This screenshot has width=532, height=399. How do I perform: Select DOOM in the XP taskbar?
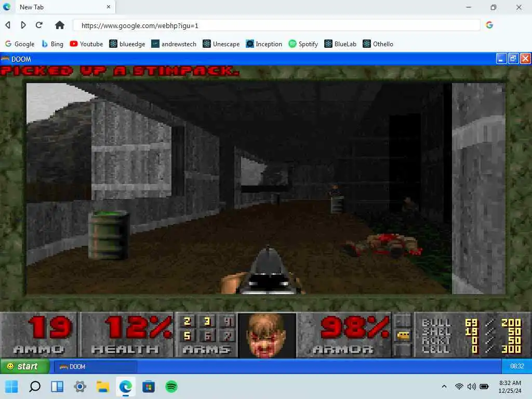click(96, 367)
